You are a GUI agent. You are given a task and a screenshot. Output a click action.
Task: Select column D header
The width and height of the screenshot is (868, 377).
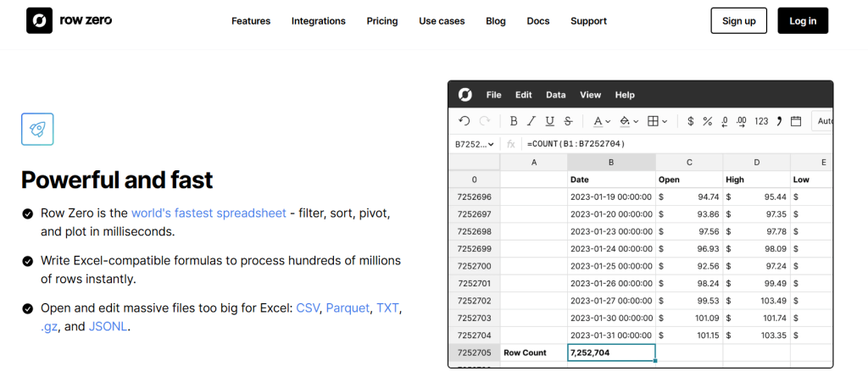pos(757,162)
